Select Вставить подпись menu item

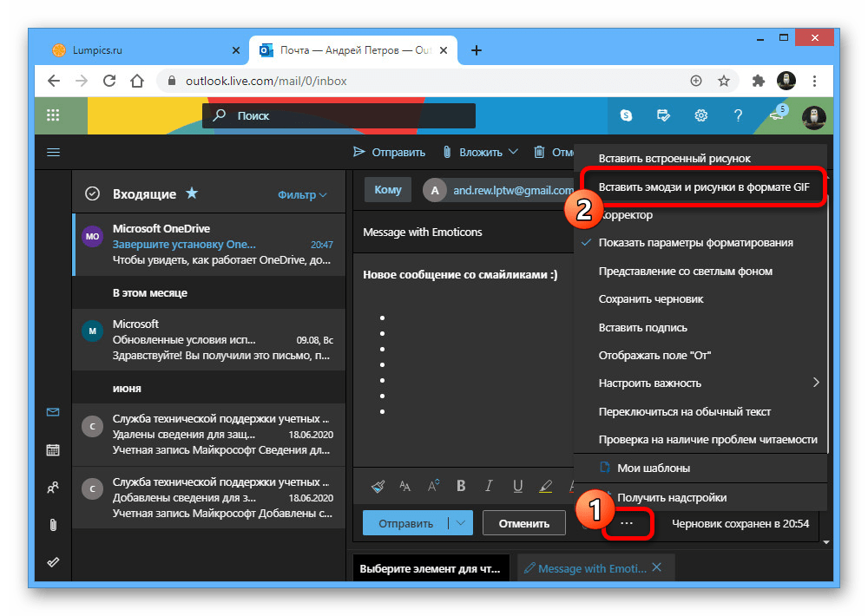pyautogui.click(x=700, y=328)
